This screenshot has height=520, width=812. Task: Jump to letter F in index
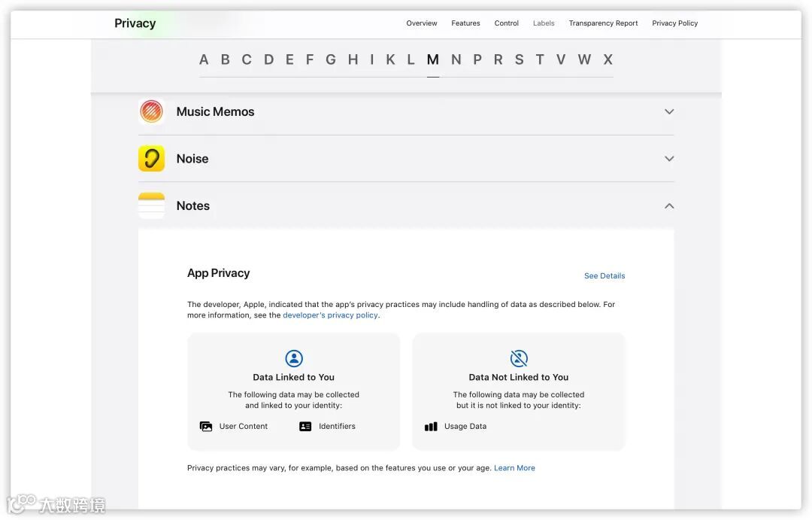310,59
